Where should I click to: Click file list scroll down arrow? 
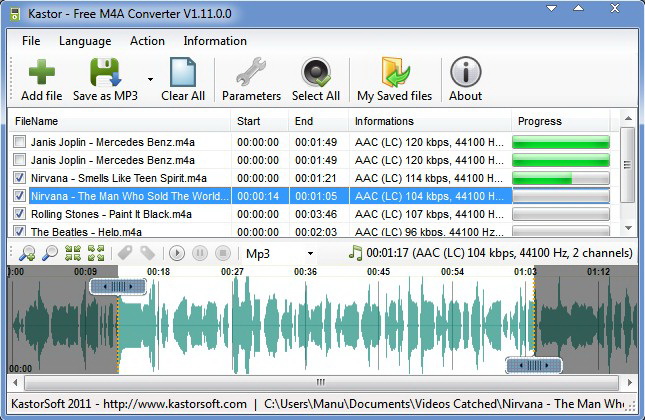[628, 228]
